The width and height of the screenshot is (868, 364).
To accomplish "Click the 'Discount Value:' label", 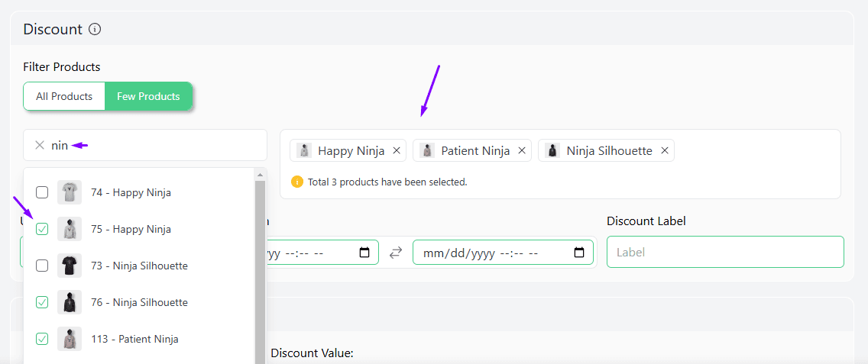I will pos(312,353).
